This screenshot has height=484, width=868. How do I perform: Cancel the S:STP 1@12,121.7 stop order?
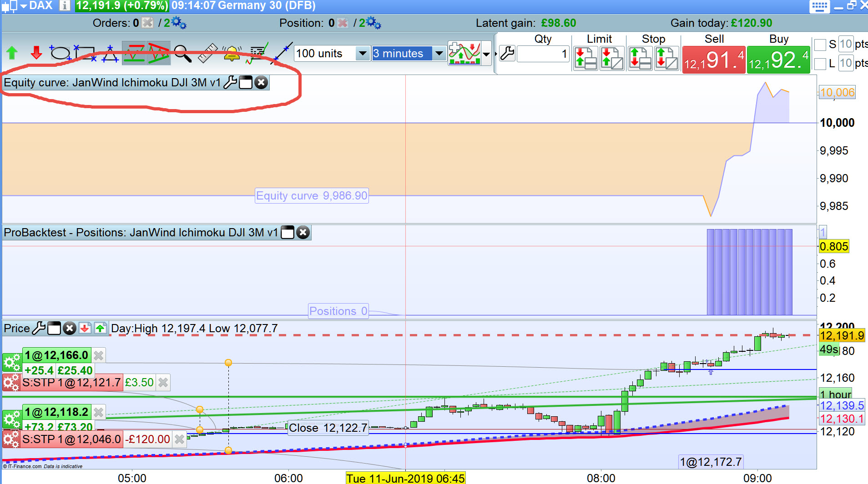pos(163,383)
